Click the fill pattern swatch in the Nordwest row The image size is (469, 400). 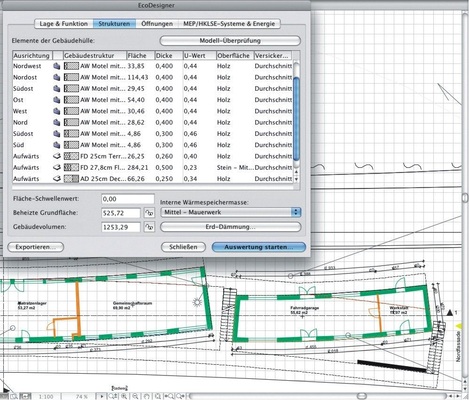point(71,66)
